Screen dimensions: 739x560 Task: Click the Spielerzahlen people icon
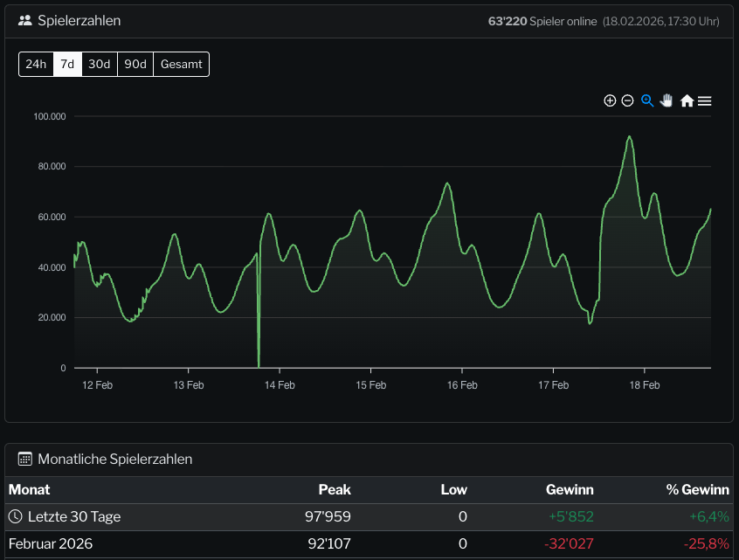24,20
